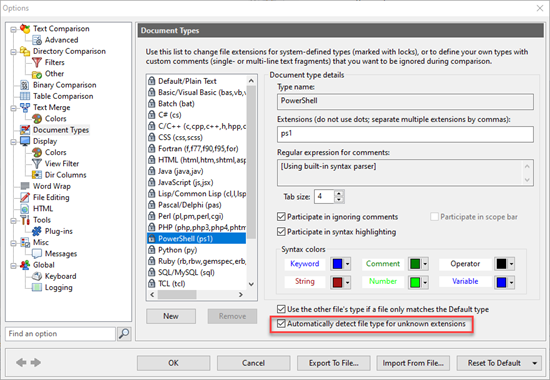The image size is (550, 380).
Task: Click the search magnifier button
Action: tap(124, 334)
